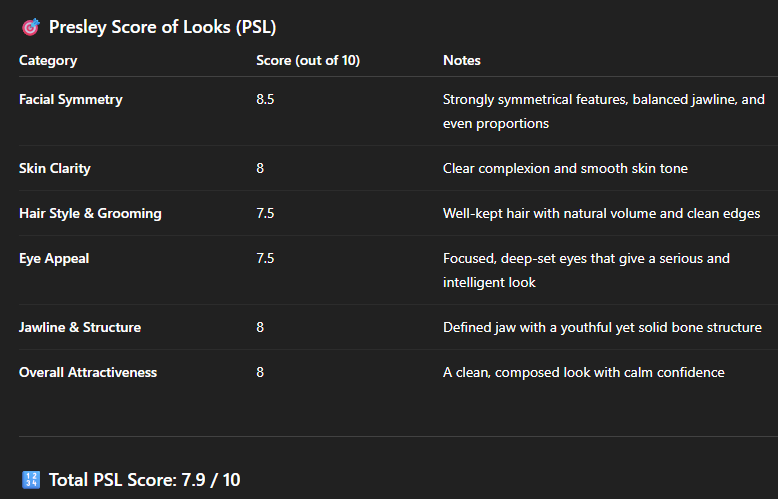Click the Hair Style & Grooming 7.5 score

click(267, 213)
